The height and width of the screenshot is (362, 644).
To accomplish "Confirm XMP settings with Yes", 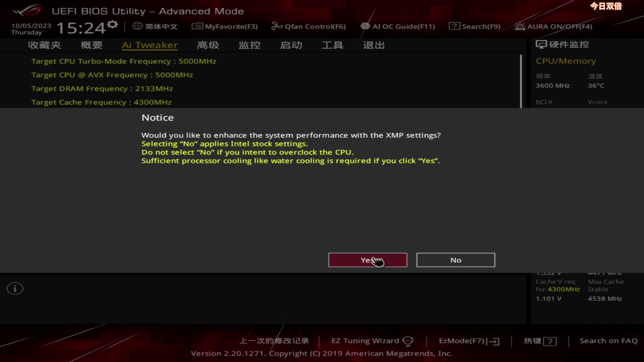I will click(x=368, y=260).
